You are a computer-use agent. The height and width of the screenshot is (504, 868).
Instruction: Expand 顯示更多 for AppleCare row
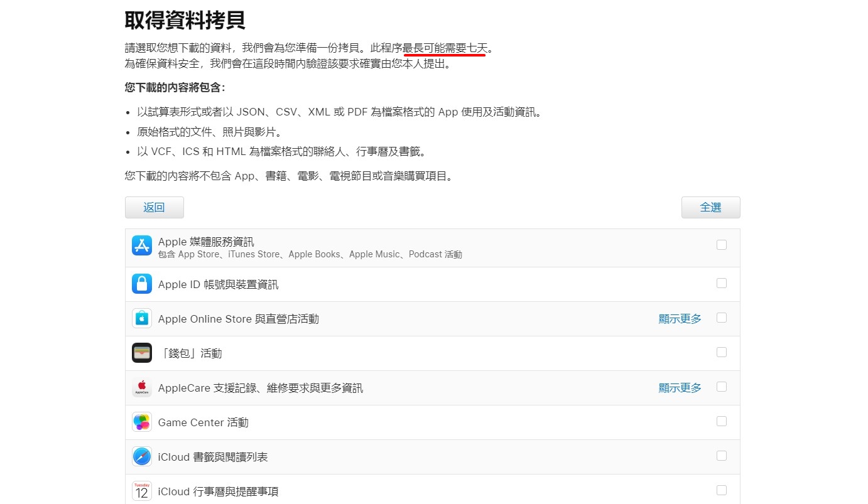[x=680, y=388]
